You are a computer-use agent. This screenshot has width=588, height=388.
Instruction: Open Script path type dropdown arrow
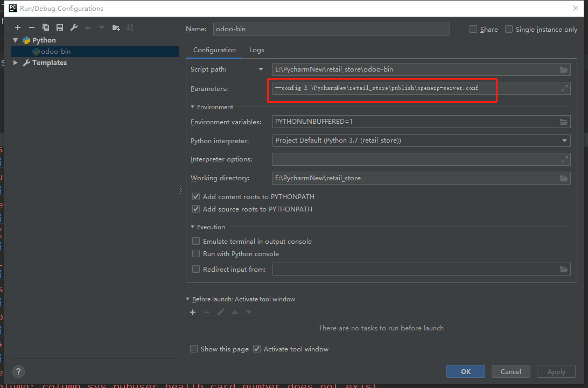pyautogui.click(x=261, y=69)
